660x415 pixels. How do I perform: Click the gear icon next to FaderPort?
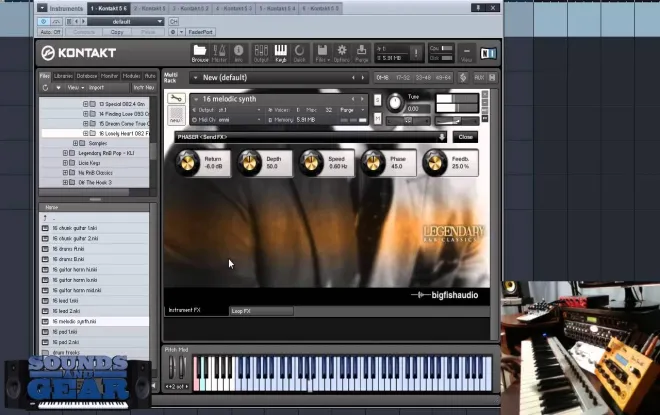[173, 32]
